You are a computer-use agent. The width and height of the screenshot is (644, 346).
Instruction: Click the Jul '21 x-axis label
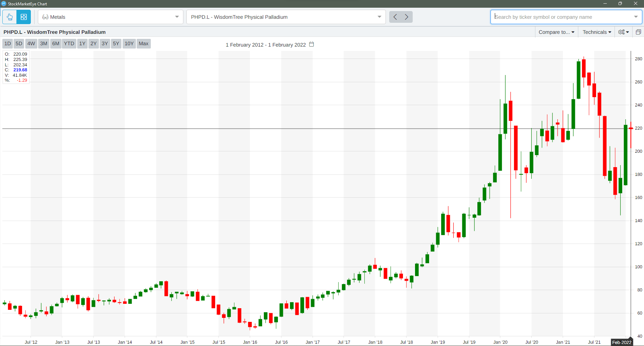click(594, 342)
